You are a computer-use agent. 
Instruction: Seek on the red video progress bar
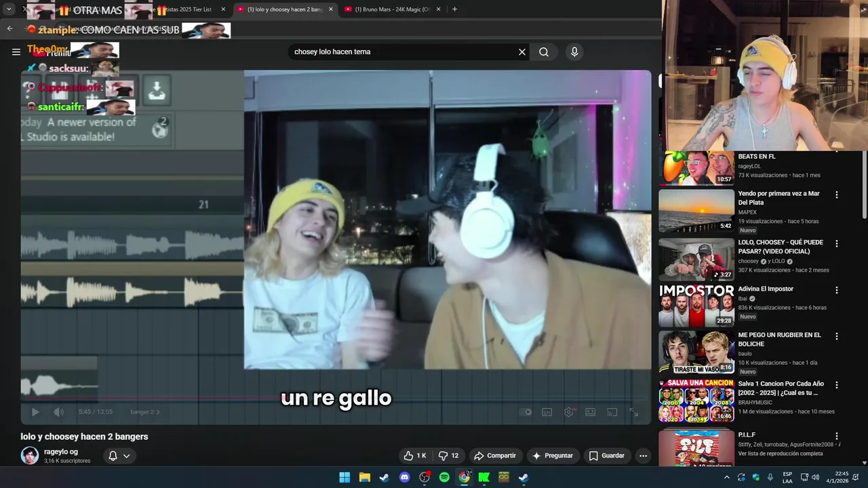coord(336,399)
